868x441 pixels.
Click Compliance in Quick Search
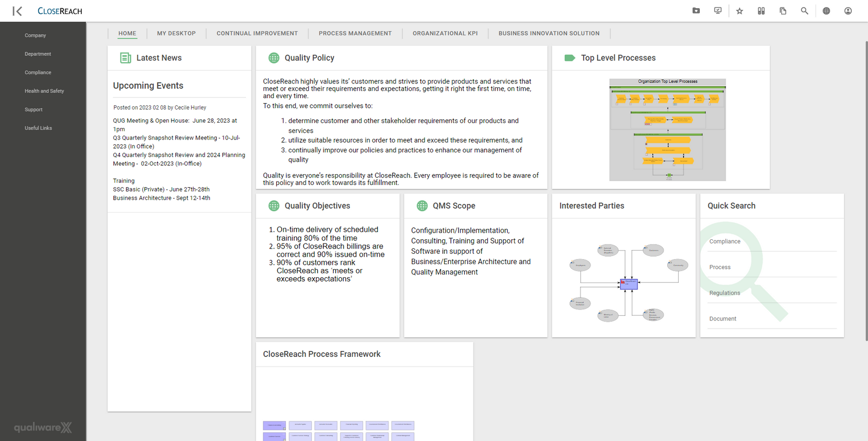pyautogui.click(x=725, y=241)
